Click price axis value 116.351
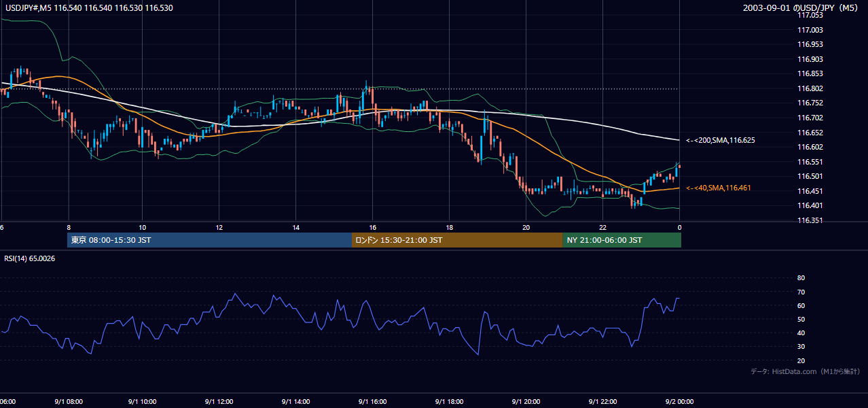The image size is (868, 408). [810, 220]
